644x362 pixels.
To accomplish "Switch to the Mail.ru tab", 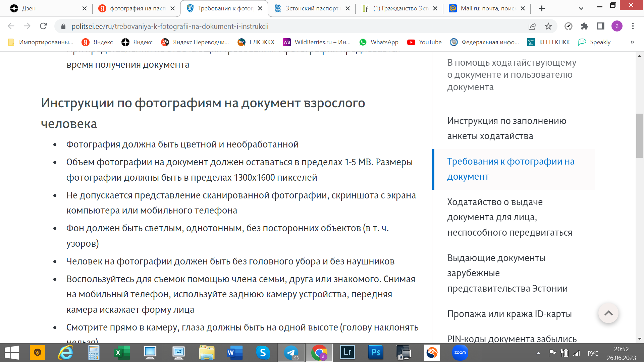I will [487, 8].
